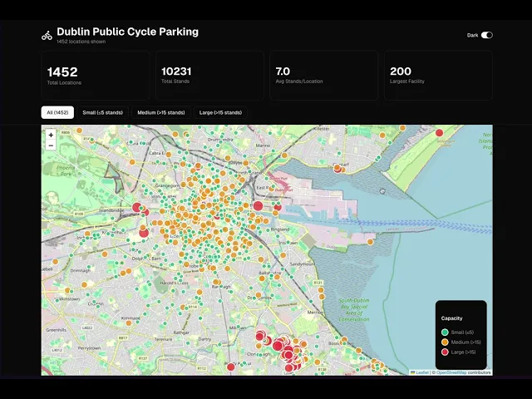The image size is (532, 399).
Task: Zoom in with the plus button
Action: pos(51,135)
